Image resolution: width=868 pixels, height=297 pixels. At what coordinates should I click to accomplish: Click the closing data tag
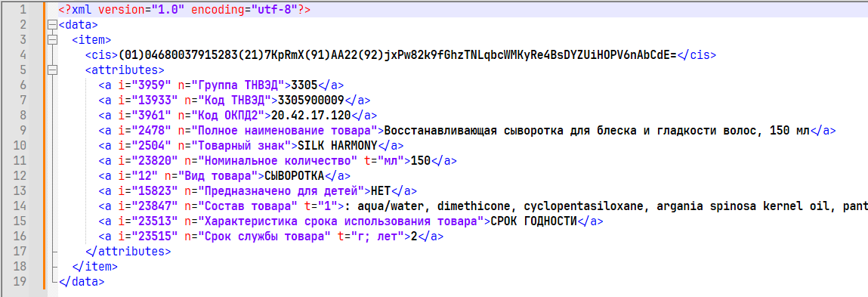point(82,281)
